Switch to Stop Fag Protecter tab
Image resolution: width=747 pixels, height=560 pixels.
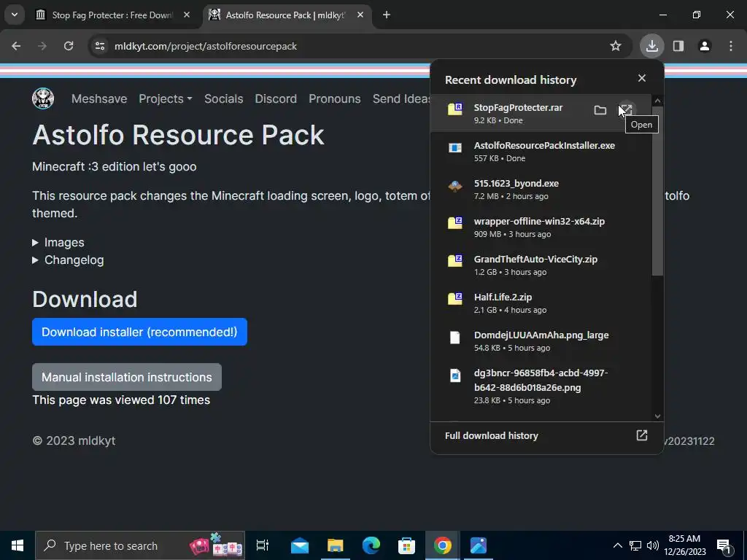pyautogui.click(x=113, y=15)
